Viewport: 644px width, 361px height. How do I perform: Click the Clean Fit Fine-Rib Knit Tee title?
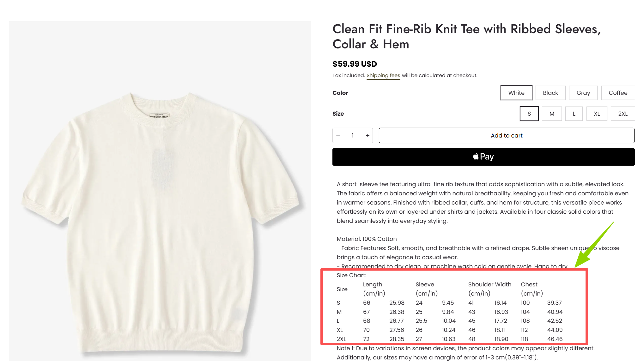click(x=466, y=36)
